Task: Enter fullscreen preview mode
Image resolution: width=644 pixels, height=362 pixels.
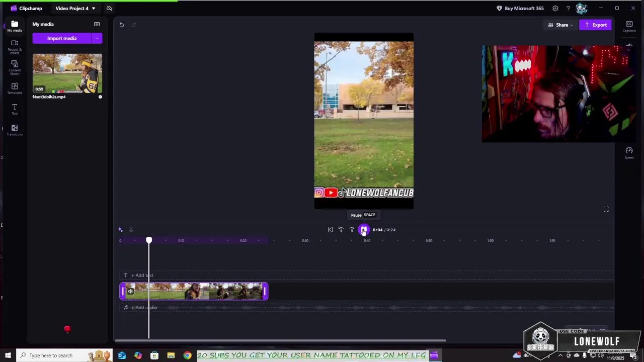Action: (x=606, y=209)
